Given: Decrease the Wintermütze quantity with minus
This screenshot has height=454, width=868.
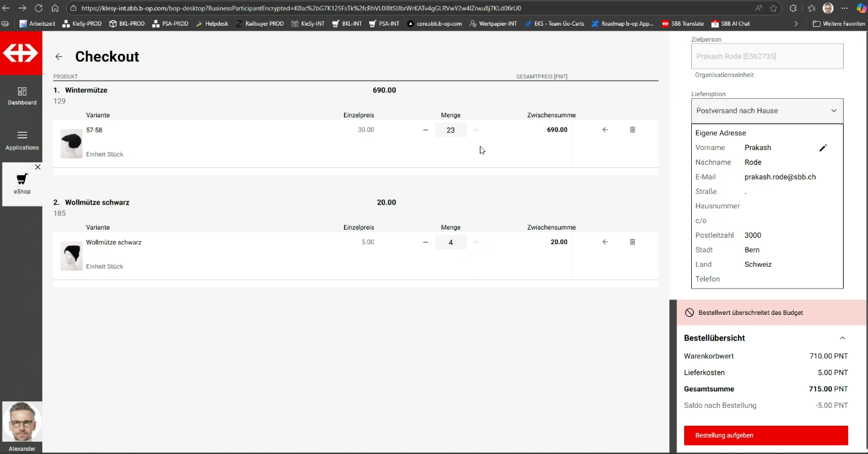Looking at the screenshot, I should click(425, 130).
